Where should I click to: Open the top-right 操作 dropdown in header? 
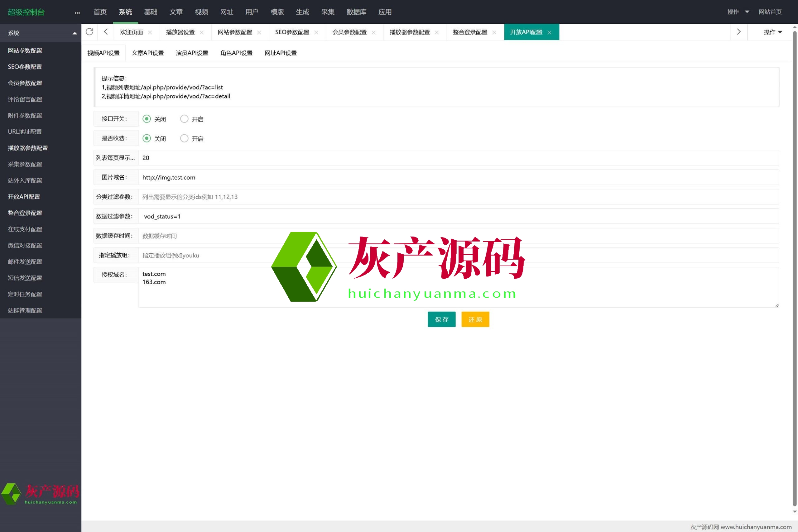[x=738, y=12]
